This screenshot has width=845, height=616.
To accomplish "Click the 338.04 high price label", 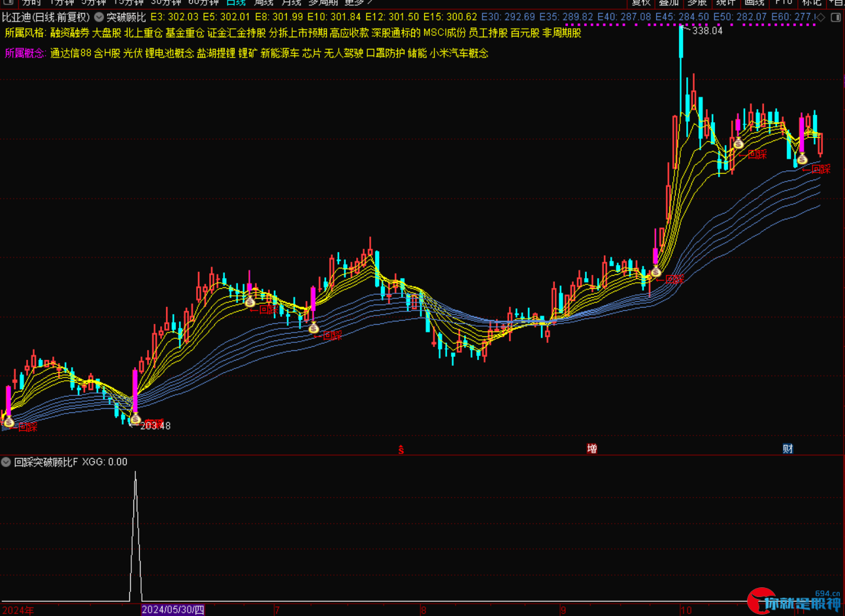I will [x=707, y=31].
